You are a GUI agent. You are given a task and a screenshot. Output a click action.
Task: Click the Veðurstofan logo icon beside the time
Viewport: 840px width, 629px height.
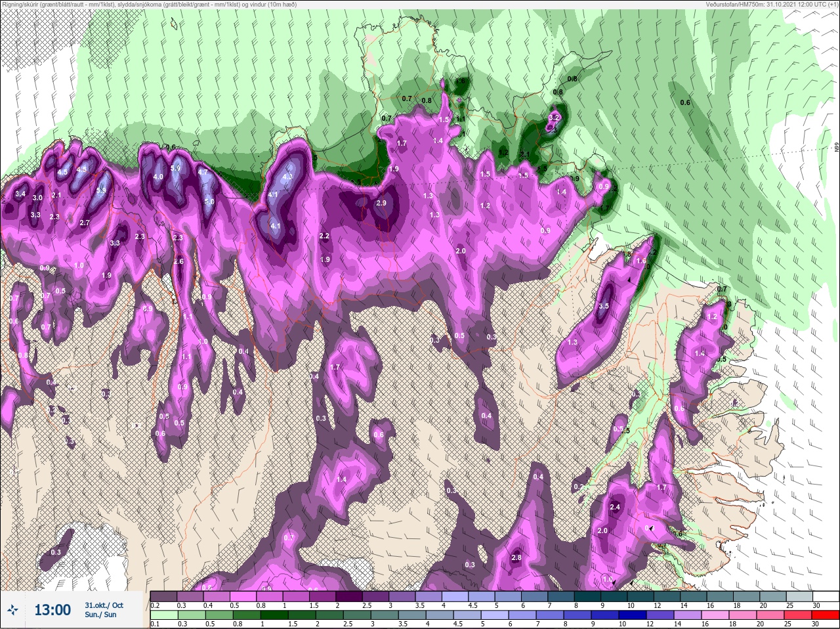(12, 610)
